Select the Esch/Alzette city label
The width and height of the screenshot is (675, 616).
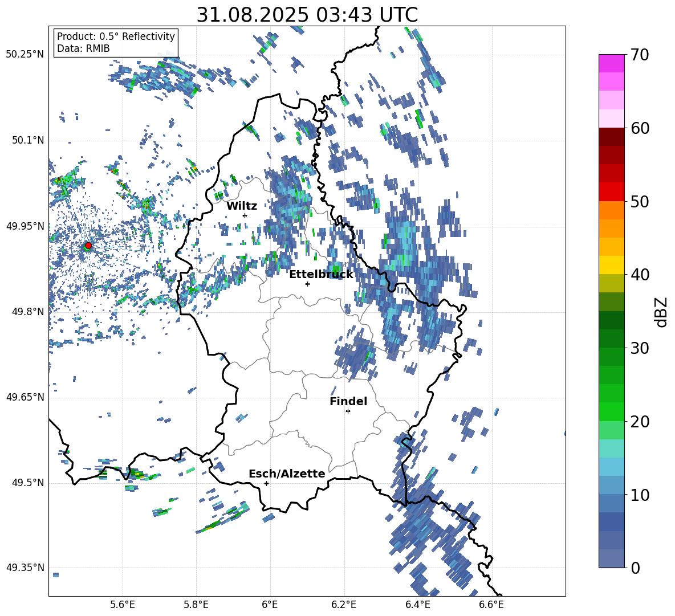click(x=287, y=474)
